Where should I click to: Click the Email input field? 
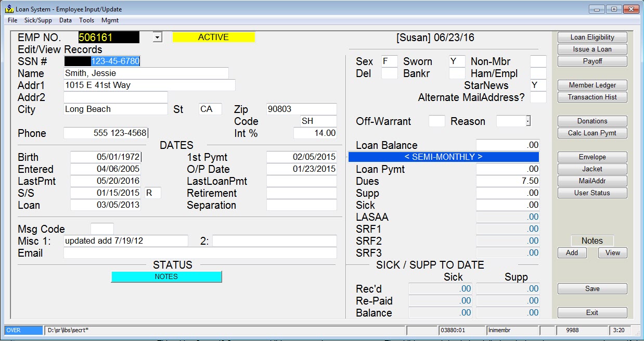tap(200, 253)
